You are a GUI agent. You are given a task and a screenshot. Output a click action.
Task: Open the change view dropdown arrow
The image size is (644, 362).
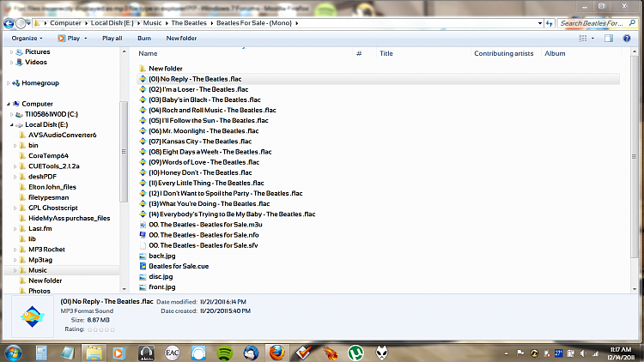592,38
